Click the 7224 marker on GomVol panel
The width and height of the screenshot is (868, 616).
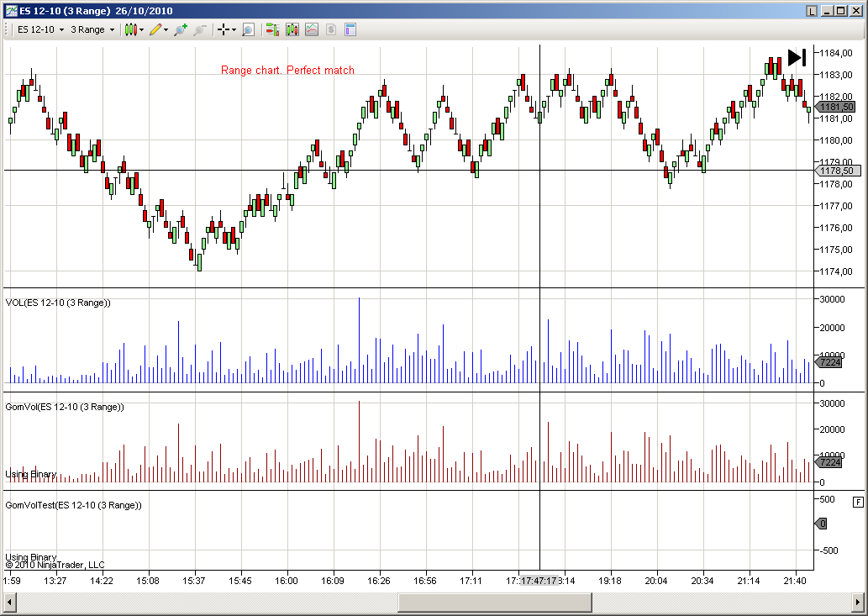[829, 462]
